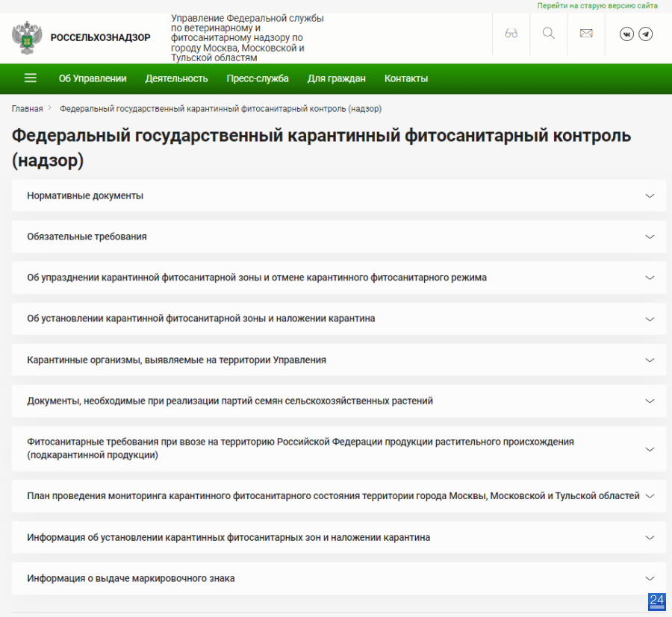Expand chevron for План проведения мониторинга

[x=650, y=496]
